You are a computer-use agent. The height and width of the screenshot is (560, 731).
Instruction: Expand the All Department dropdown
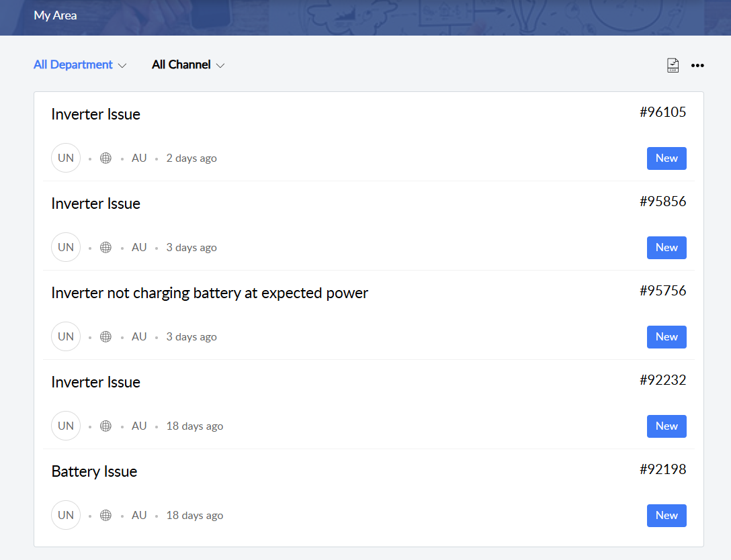79,65
